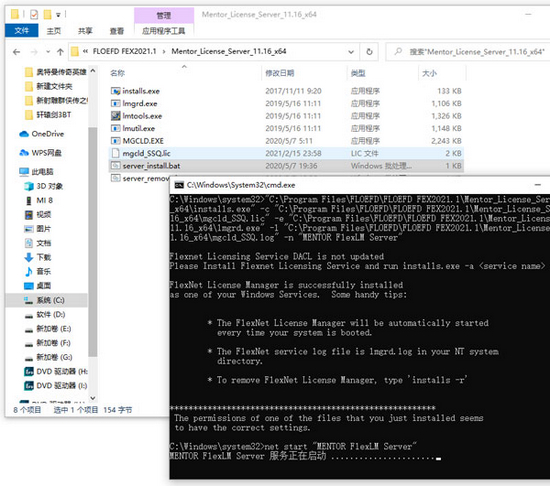
Task: Open recent locations dropdown arrow
Action: (48, 52)
